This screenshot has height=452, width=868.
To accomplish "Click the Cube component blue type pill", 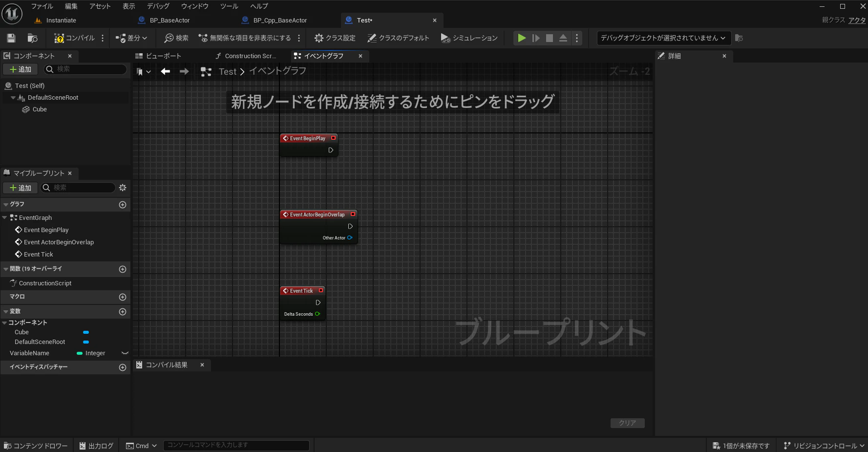I will (86, 332).
